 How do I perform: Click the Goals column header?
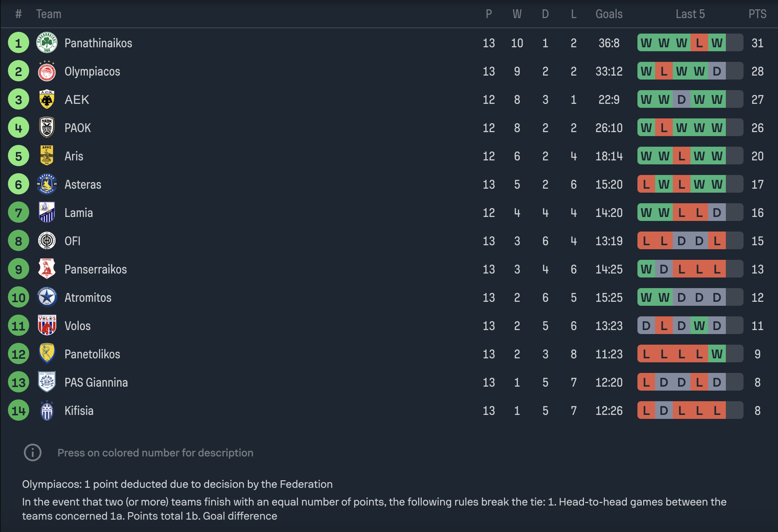coord(609,14)
